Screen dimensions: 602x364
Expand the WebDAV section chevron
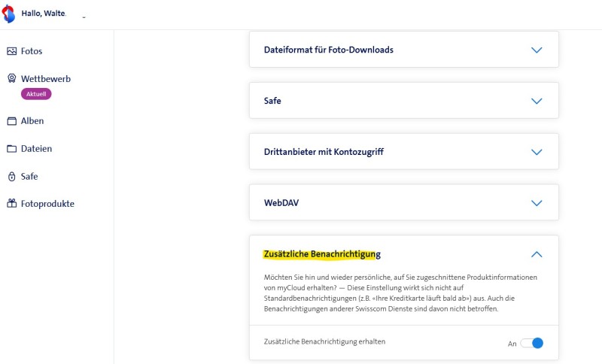click(x=537, y=203)
